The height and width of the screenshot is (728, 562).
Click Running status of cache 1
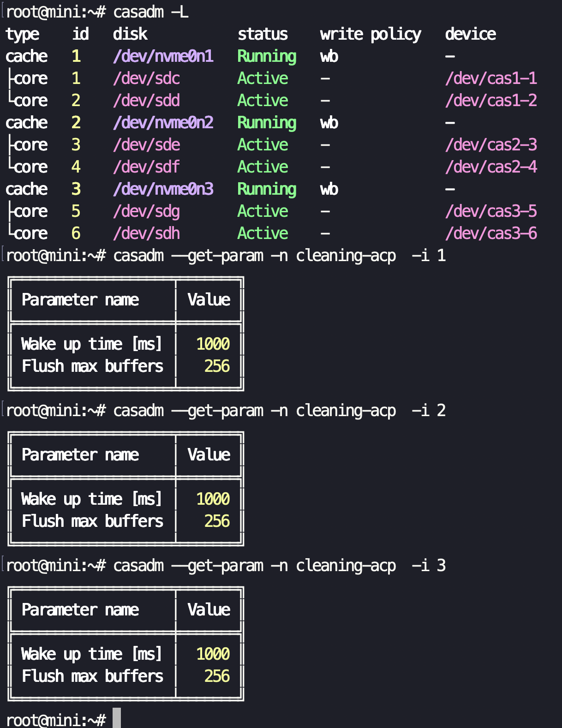click(267, 56)
